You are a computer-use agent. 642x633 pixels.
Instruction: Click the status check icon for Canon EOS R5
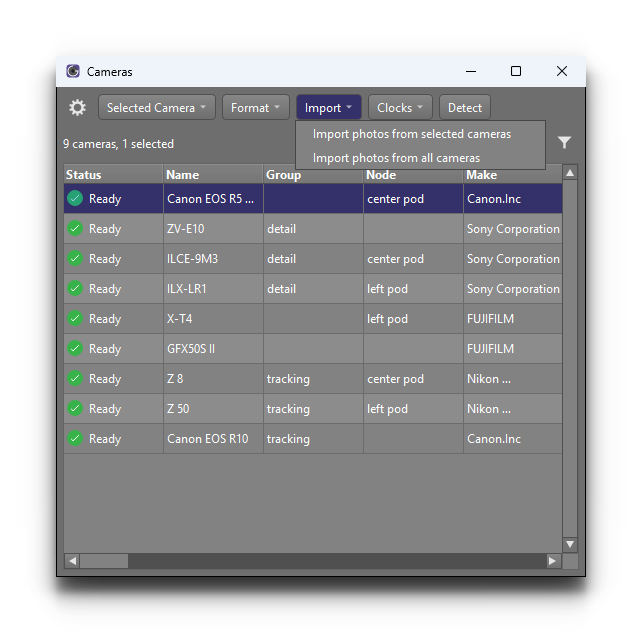click(75, 199)
